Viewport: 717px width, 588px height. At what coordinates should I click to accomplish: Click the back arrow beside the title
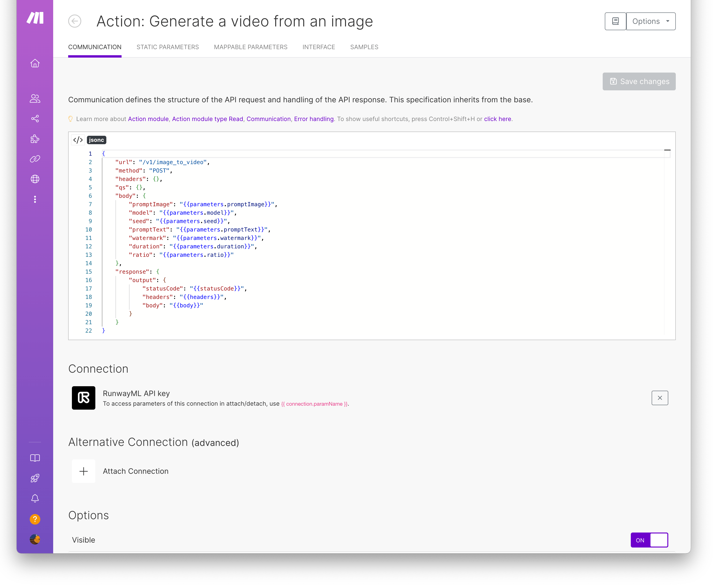[x=74, y=21]
